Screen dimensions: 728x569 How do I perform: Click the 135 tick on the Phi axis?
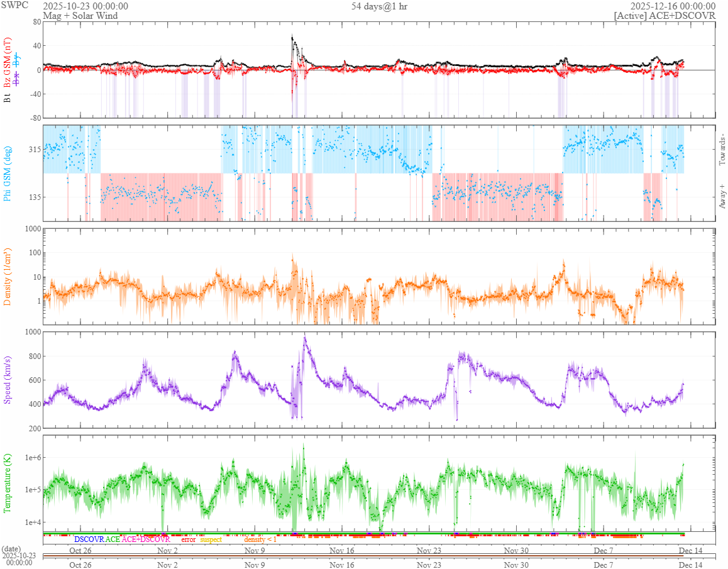click(35, 197)
